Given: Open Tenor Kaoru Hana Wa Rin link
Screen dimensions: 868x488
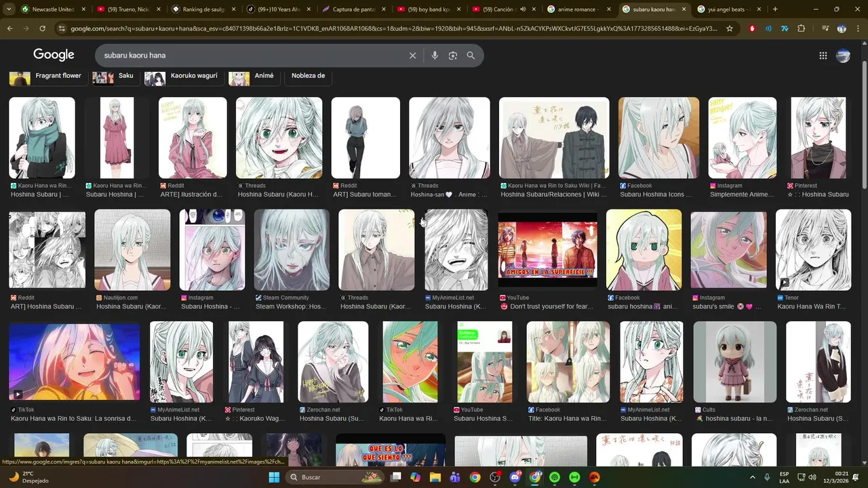Looking at the screenshot, I should coord(811,306).
